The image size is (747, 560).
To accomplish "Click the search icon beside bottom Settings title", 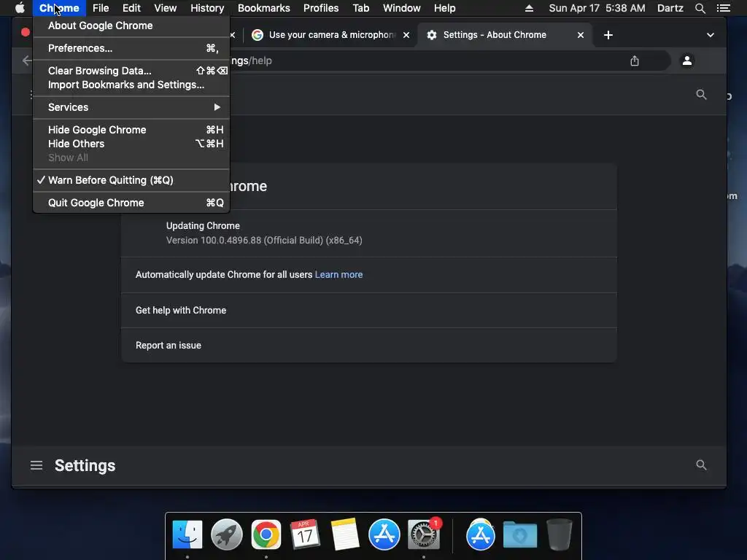I will (x=701, y=464).
